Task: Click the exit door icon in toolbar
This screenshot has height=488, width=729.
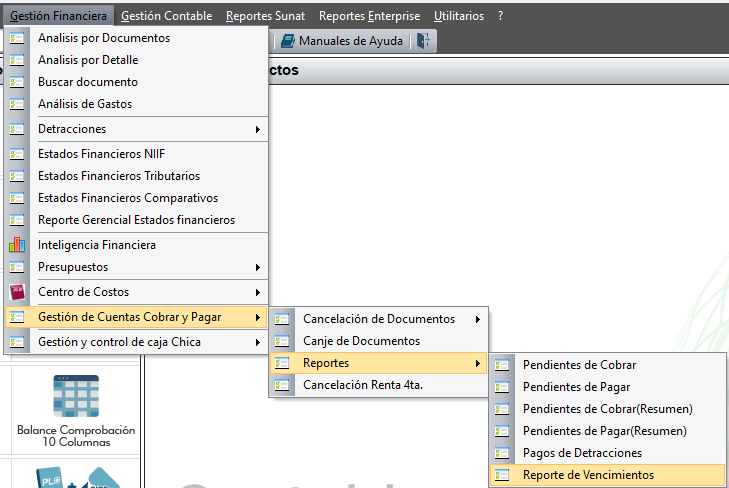Action: [423, 41]
